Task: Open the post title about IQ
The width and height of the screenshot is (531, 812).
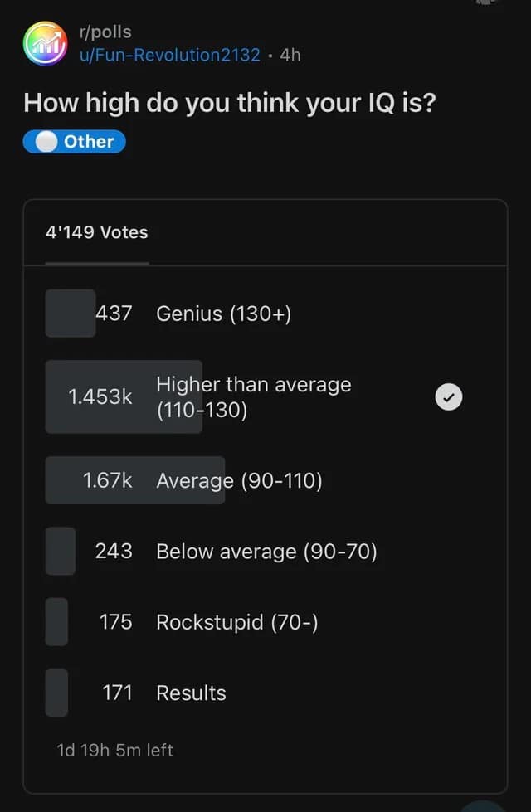Action: click(229, 103)
